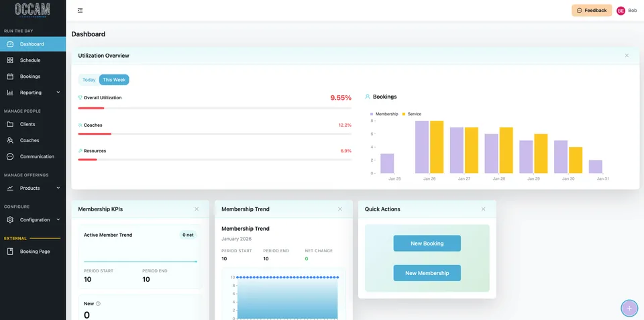The height and width of the screenshot is (320, 644).
Task: Close the Membership Trend widget
Action: (x=339, y=209)
